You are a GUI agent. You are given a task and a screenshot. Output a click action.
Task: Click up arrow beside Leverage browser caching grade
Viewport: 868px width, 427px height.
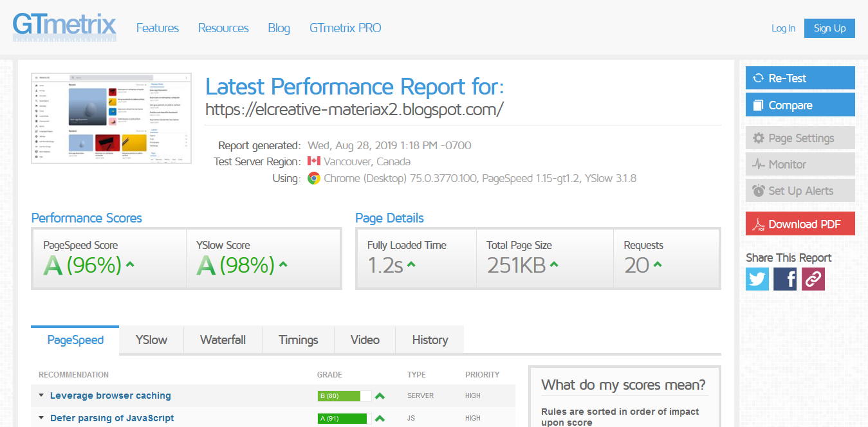tap(380, 396)
